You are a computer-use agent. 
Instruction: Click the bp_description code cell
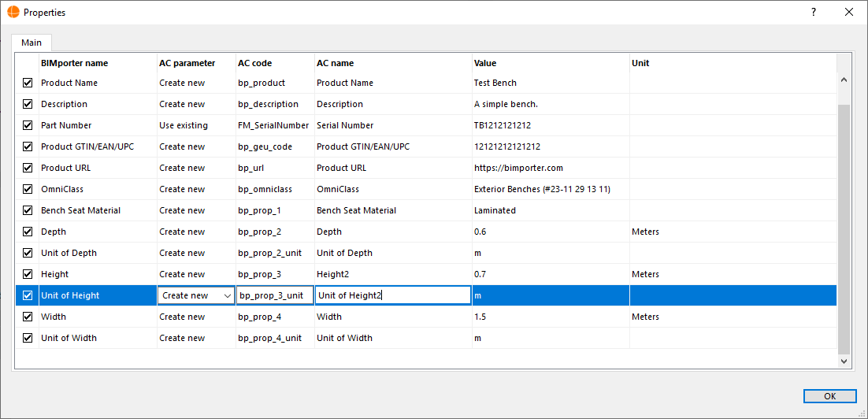pyautogui.click(x=275, y=104)
